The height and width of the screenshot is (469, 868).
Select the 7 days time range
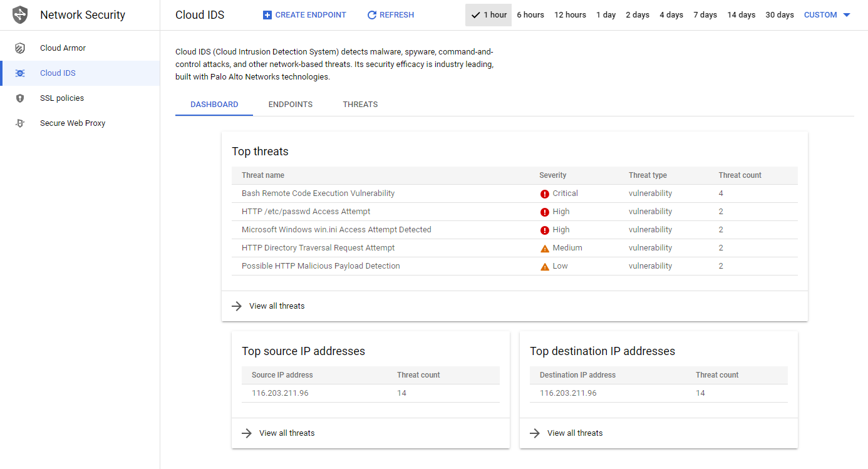(705, 15)
